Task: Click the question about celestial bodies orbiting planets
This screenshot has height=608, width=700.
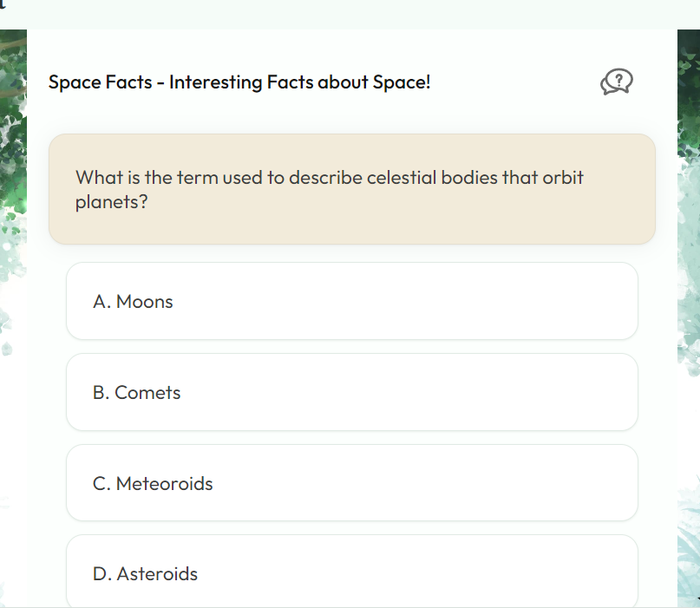Action: point(329,189)
